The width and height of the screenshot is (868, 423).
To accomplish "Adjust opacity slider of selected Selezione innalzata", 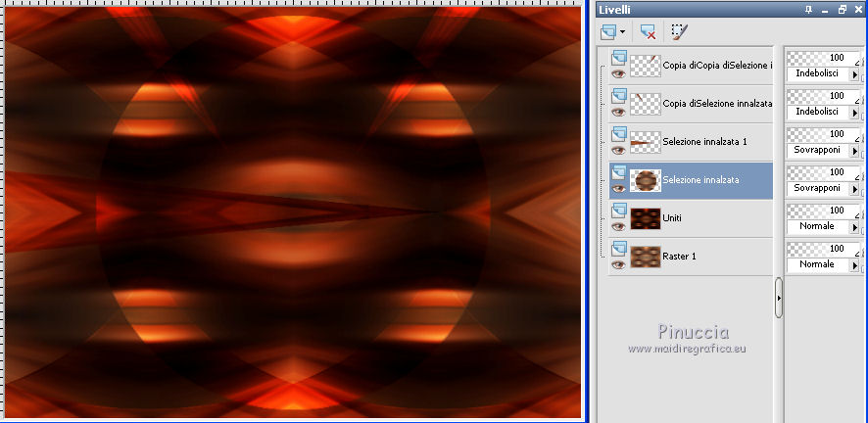I will [823, 172].
